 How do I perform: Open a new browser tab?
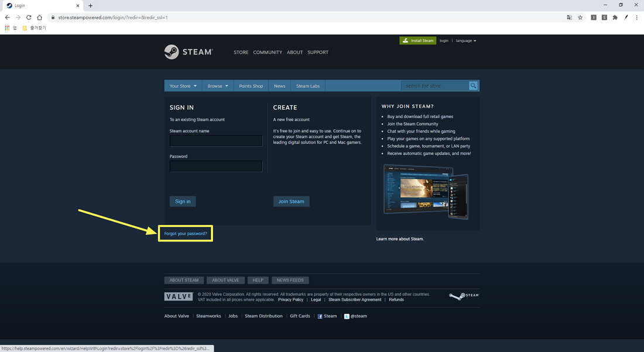pos(90,6)
